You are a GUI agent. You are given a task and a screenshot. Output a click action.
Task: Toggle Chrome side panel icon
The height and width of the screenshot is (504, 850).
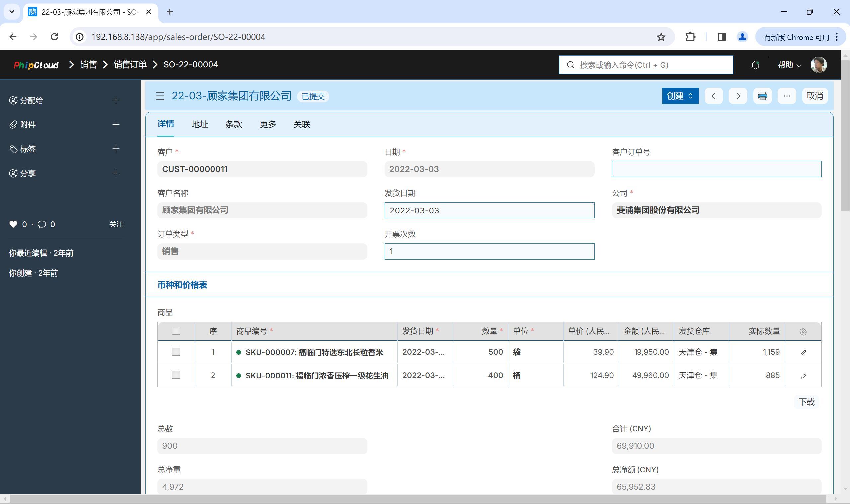[721, 37]
